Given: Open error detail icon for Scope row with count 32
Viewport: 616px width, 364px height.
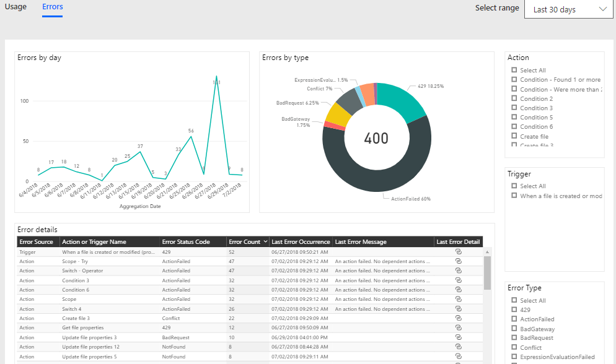Looking at the screenshot, I should 458,299.
